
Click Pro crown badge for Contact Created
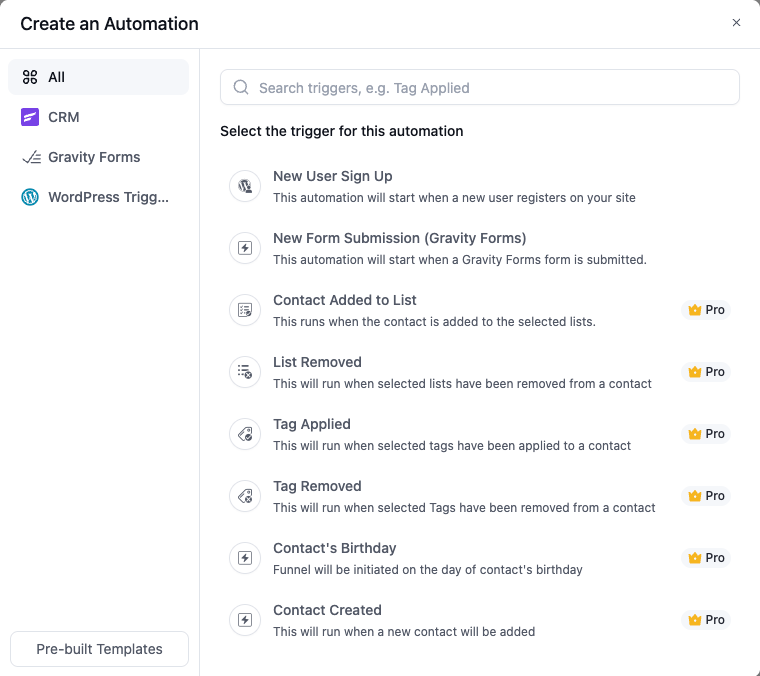pos(706,620)
